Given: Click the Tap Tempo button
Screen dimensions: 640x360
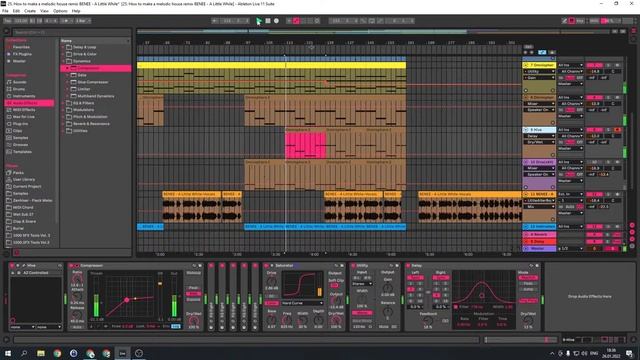Looking at the screenshot, I should pyautogui.click(x=7, y=21).
